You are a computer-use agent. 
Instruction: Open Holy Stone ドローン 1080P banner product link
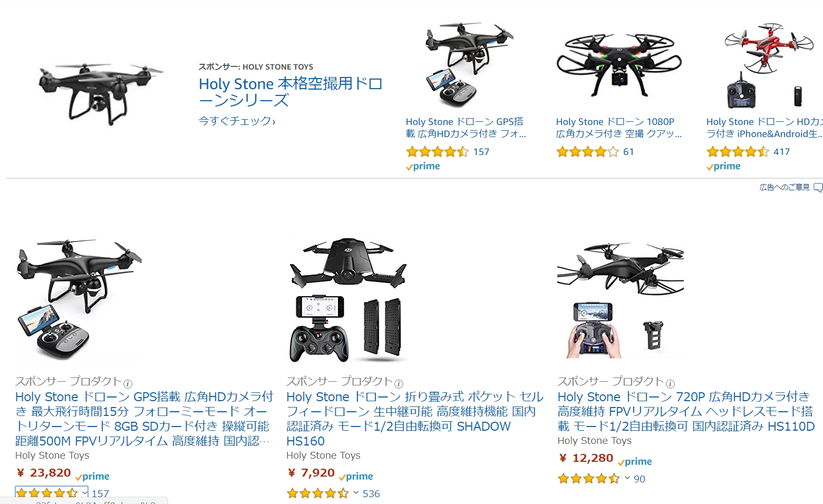tap(619, 128)
